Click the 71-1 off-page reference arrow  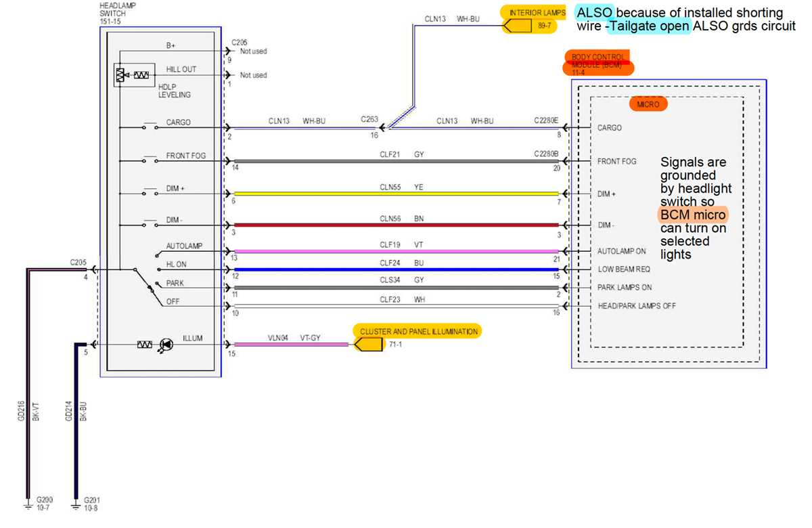(x=367, y=345)
